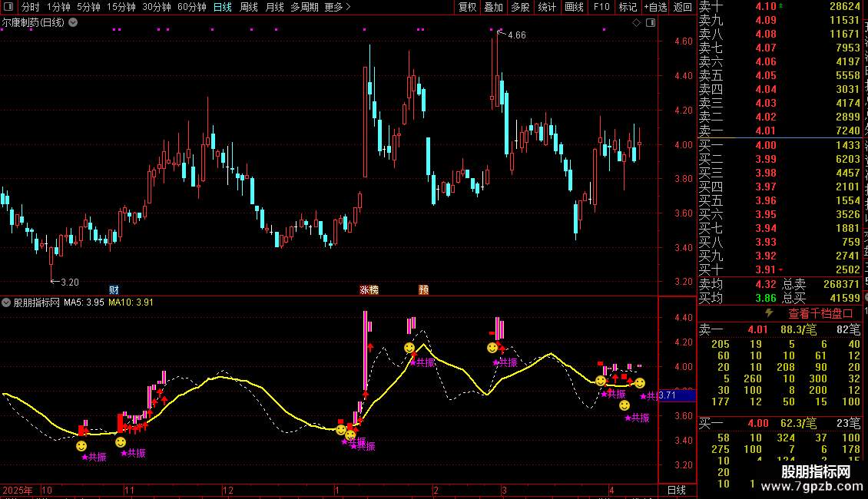This screenshot has width=868, height=499.
Task: Click the ★共振 label in February
Action: 422,362
